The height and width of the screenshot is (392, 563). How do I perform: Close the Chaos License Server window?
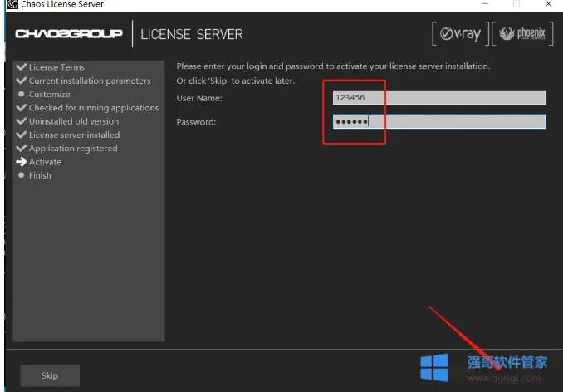coord(548,4)
